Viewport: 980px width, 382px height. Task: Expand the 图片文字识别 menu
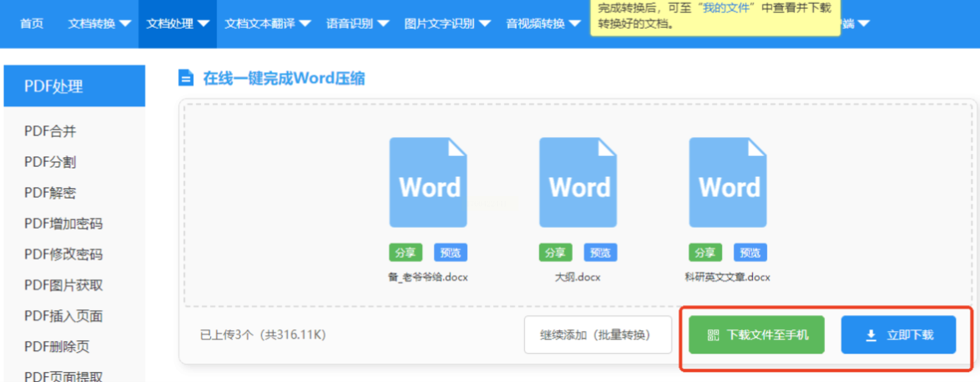[447, 24]
